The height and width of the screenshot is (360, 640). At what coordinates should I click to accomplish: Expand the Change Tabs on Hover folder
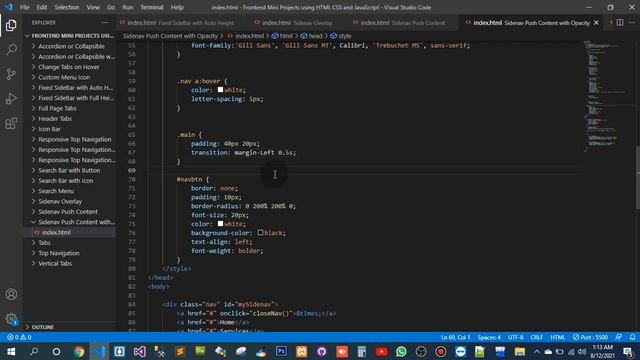[x=69, y=67]
